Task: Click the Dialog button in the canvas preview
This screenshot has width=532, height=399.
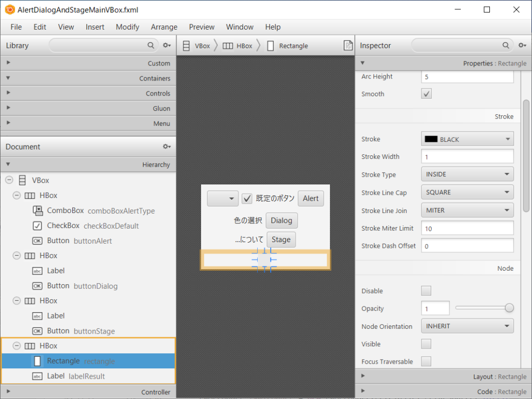Action: pyautogui.click(x=282, y=220)
